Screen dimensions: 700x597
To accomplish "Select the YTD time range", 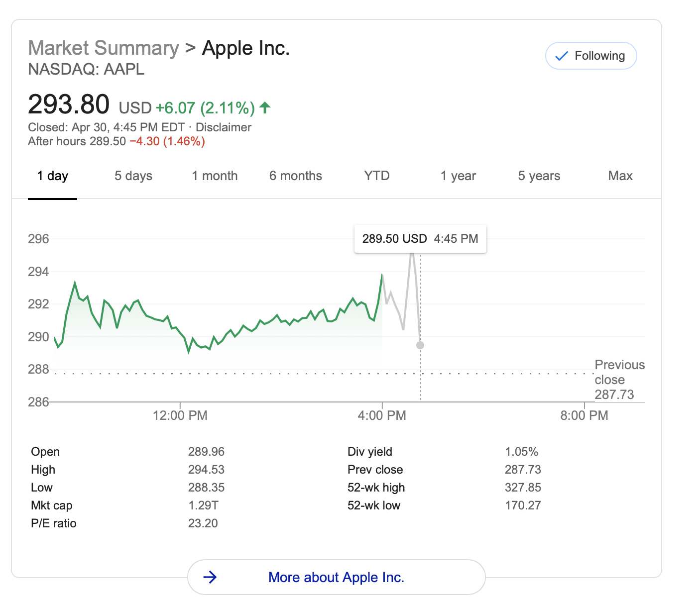I will point(376,176).
